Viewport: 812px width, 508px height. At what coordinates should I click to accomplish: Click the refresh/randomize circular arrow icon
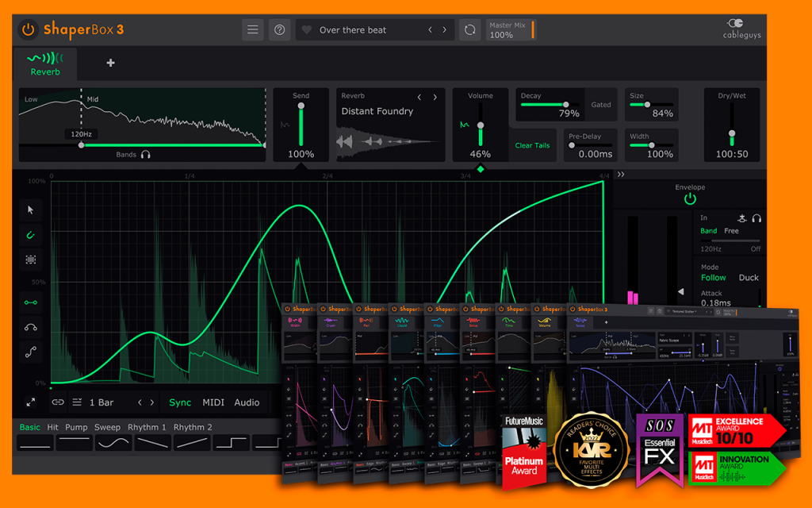pos(469,29)
